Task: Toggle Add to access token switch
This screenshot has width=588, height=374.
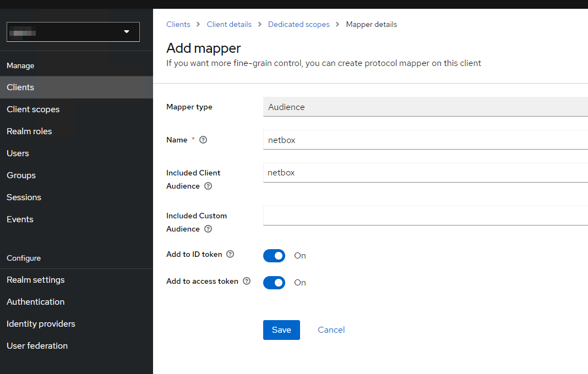Action: (x=274, y=283)
